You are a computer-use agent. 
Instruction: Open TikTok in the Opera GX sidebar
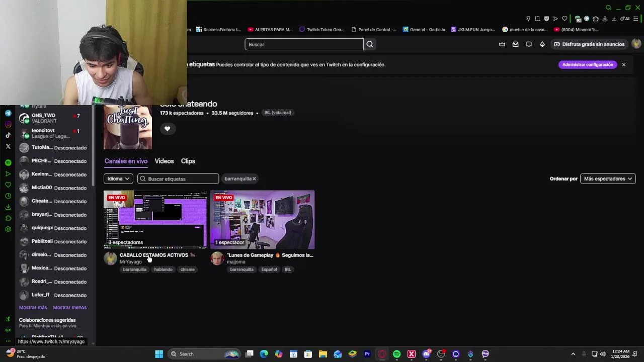8,135
